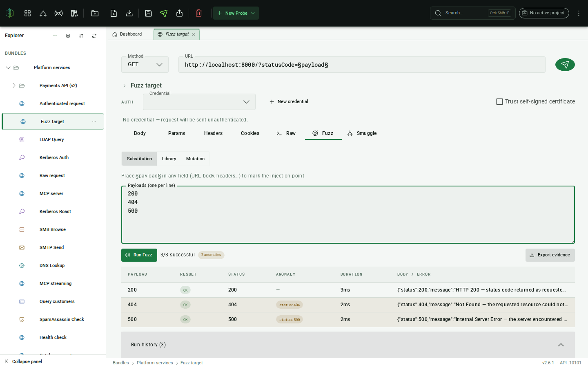Click into the Payloads text area

click(348, 215)
